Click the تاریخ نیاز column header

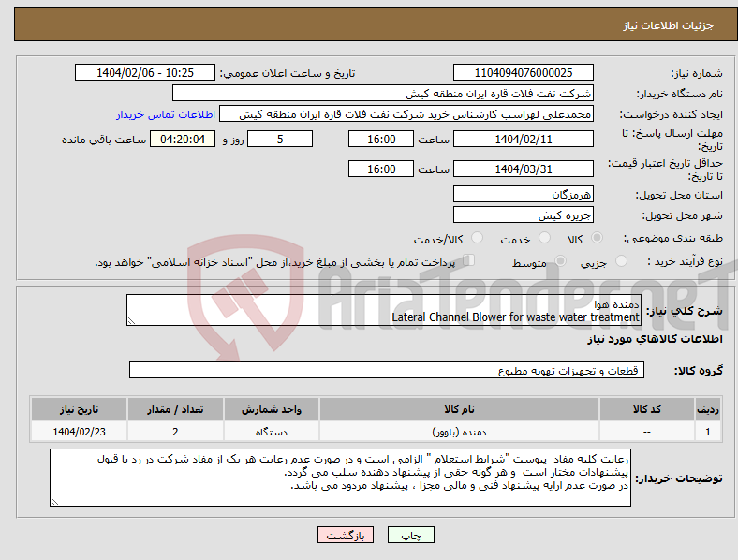click(x=79, y=409)
